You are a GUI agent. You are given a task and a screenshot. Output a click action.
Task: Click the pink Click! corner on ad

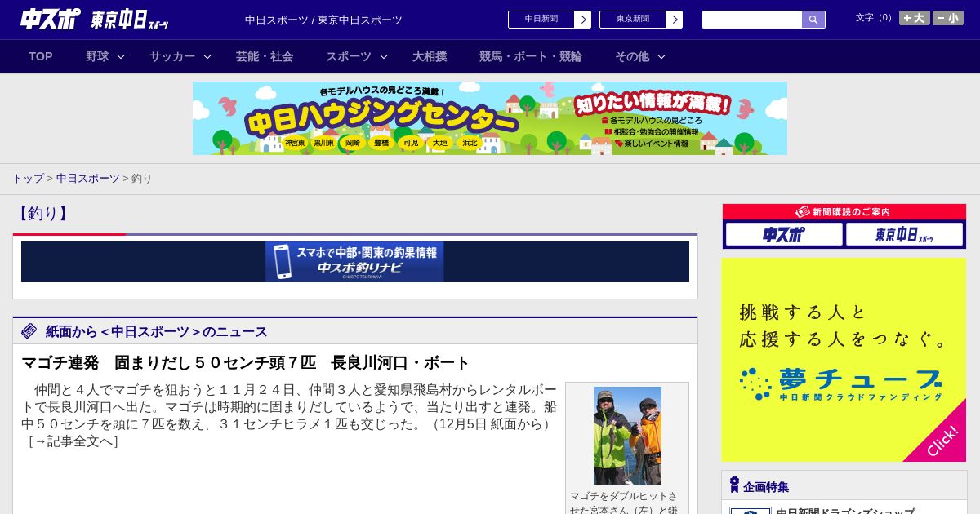[943, 439]
